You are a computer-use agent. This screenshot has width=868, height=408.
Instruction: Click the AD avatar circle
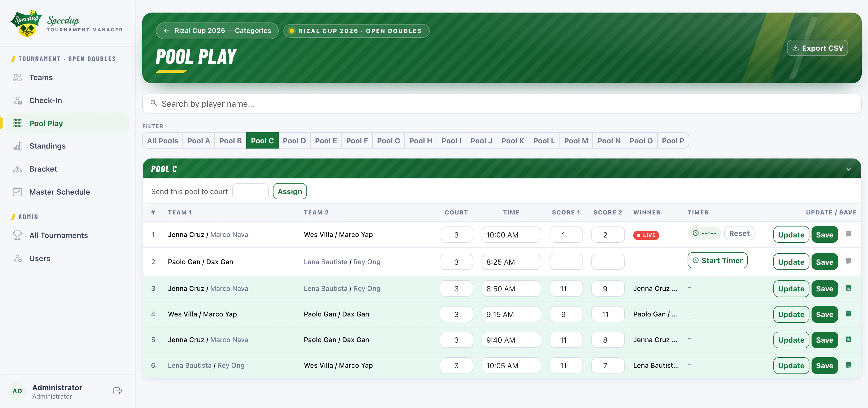[x=17, y=391]
